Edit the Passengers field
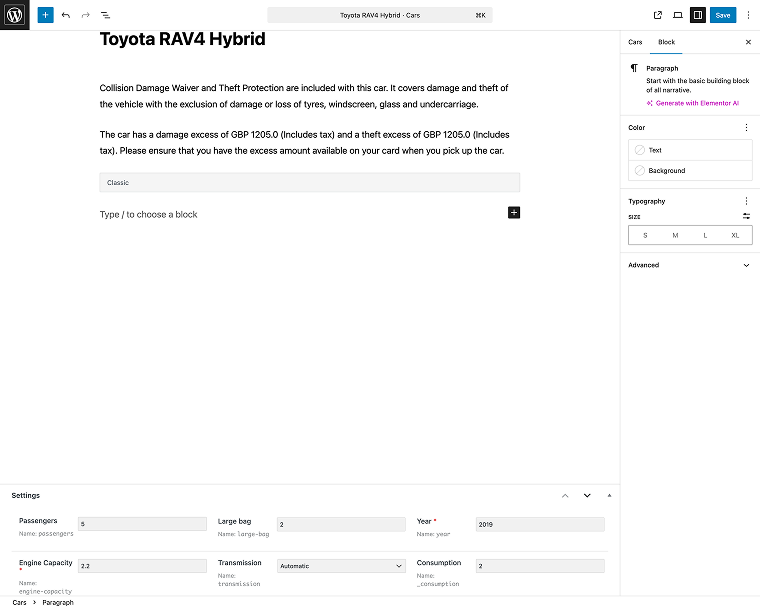 pos(142,524)
